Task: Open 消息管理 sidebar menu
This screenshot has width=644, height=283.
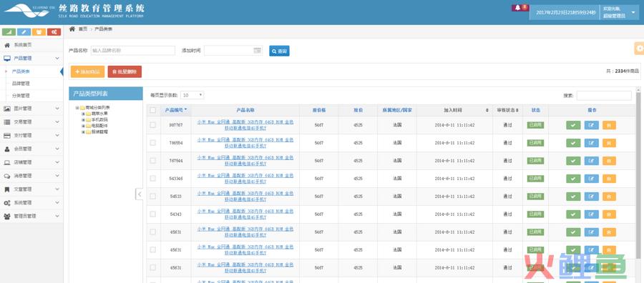Action: click(31, 176)
